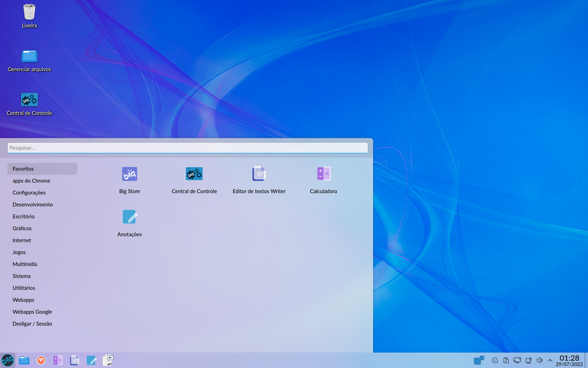Select apps do Chrome category
588x368 pixels.
click(x=42, y=181)
